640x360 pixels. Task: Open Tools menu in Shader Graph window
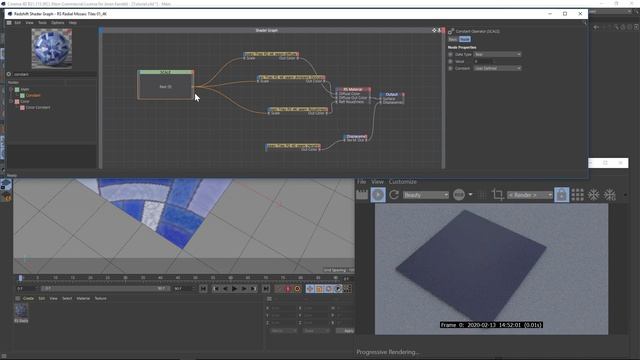pos(42,23)
